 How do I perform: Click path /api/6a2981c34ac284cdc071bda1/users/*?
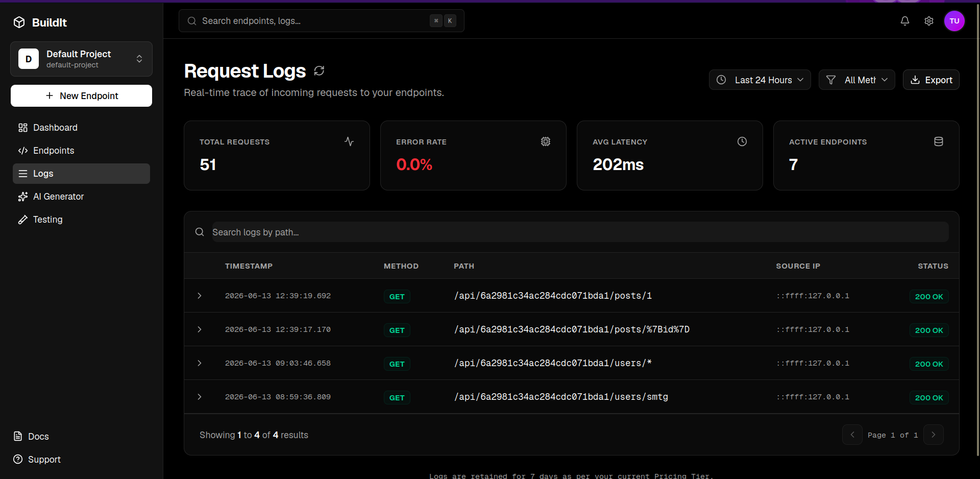pyautogui.click(x=553, y=363)
